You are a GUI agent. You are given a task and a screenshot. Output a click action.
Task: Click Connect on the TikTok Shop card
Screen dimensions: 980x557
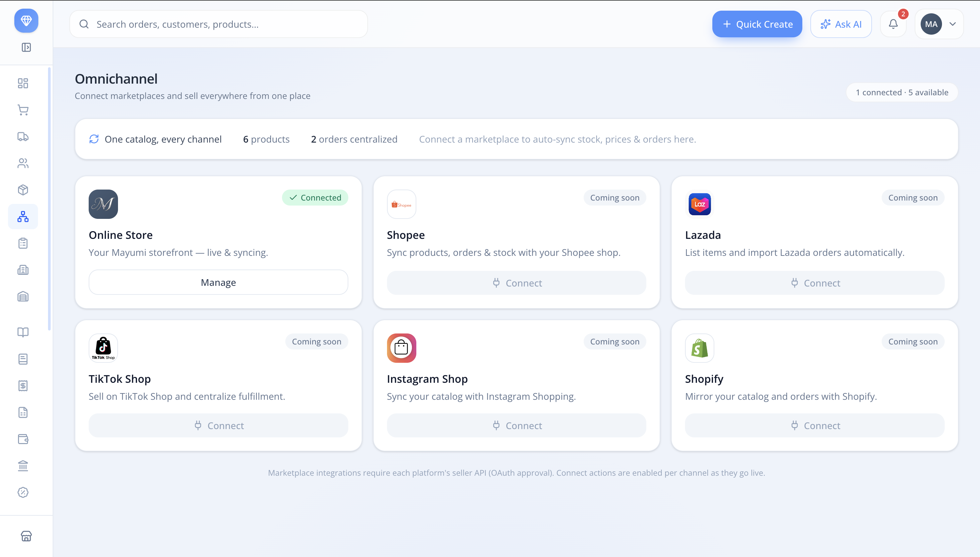218,425
